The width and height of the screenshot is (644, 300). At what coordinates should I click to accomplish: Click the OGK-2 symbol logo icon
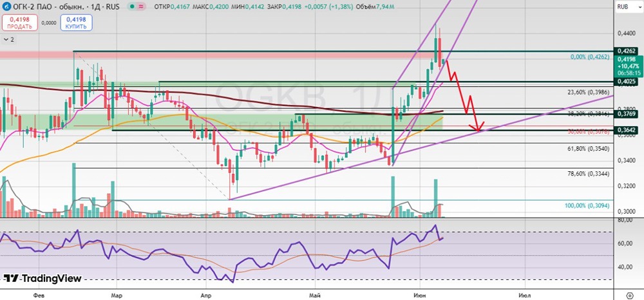pyautogui.click(x=6, y=7)
